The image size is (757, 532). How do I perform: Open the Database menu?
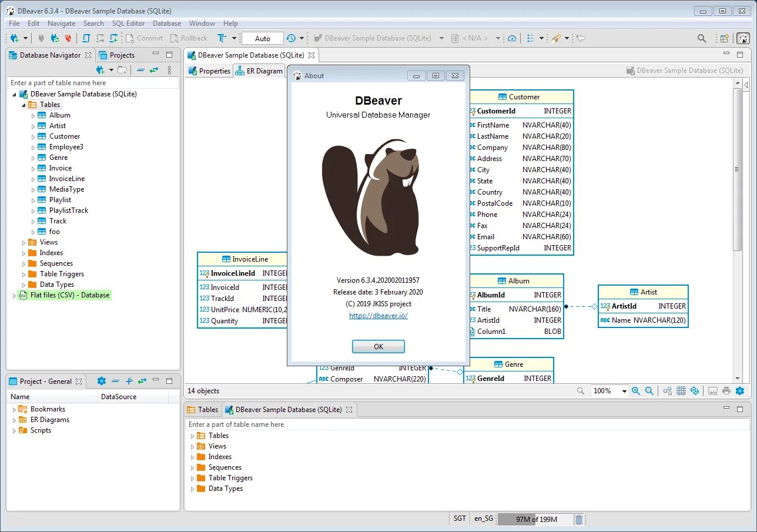tap(167, 24)
